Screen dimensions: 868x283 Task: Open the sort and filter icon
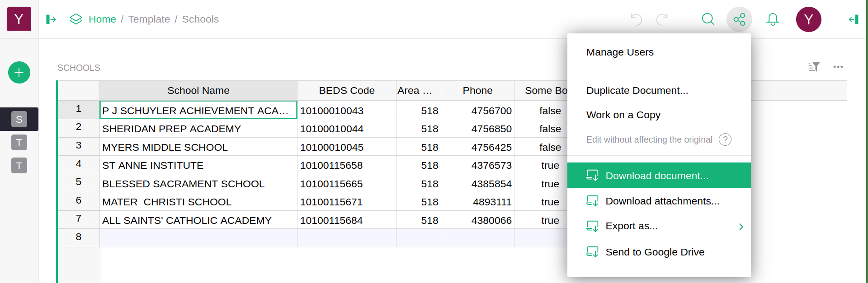click(814, 67)
